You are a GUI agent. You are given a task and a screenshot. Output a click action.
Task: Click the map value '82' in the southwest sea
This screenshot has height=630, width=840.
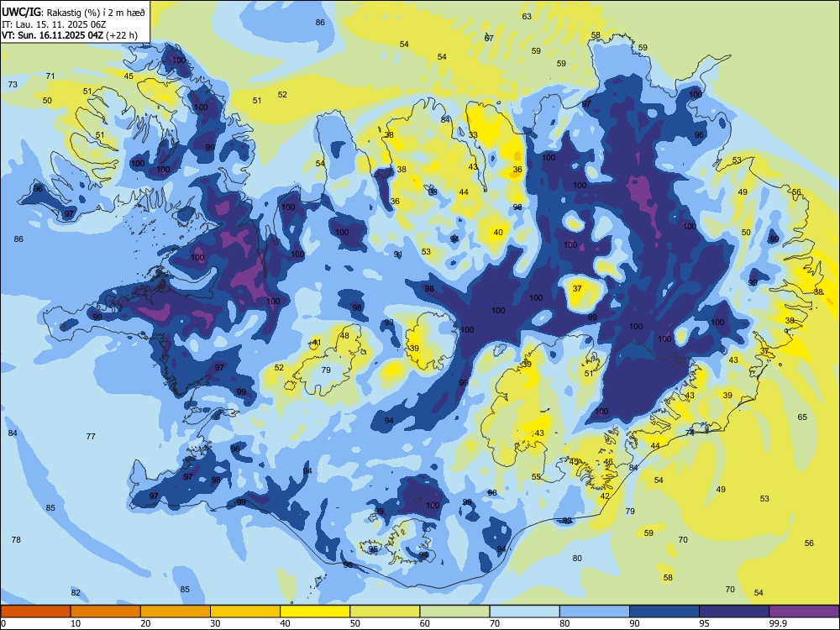click(x=76, y=592)
